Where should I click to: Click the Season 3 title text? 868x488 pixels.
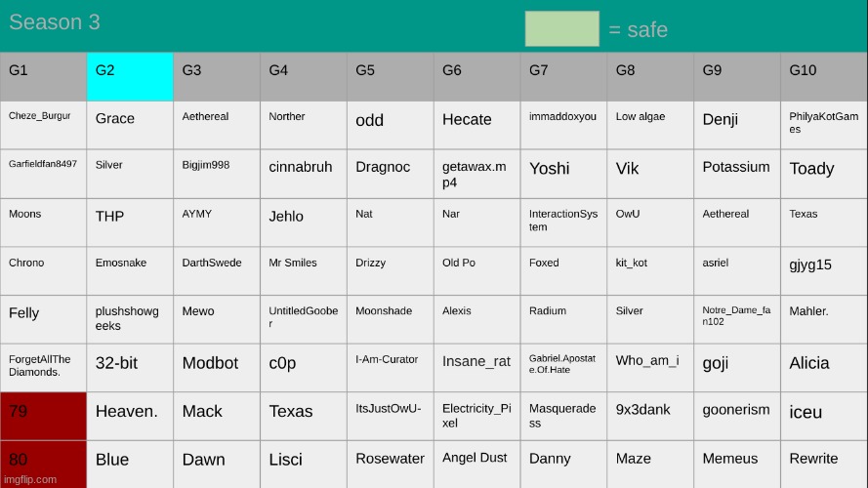pos(55,22)
